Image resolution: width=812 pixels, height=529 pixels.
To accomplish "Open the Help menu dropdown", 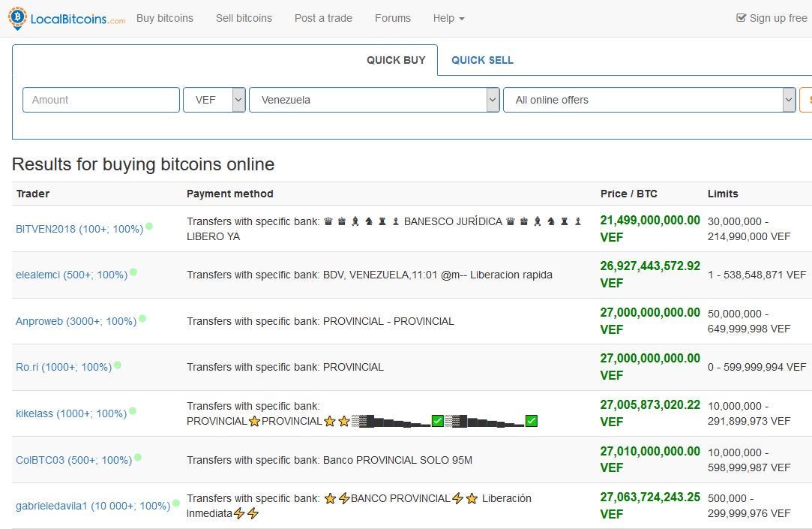I will [448, 18].
